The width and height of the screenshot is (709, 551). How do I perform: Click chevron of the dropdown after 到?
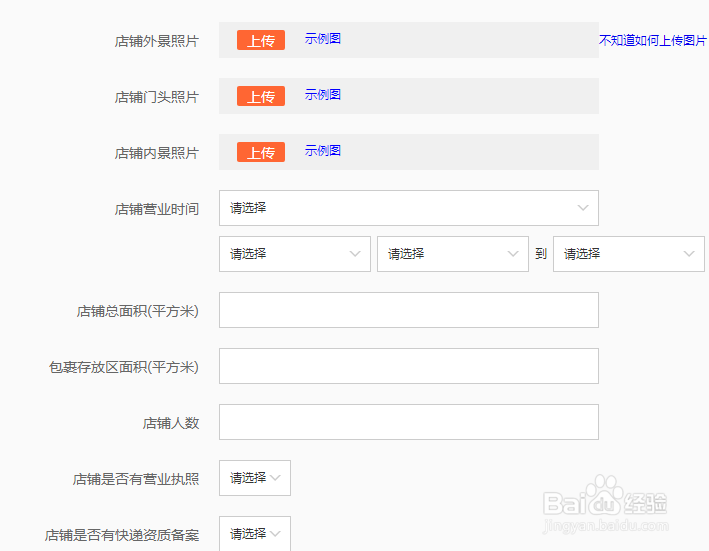689,254
